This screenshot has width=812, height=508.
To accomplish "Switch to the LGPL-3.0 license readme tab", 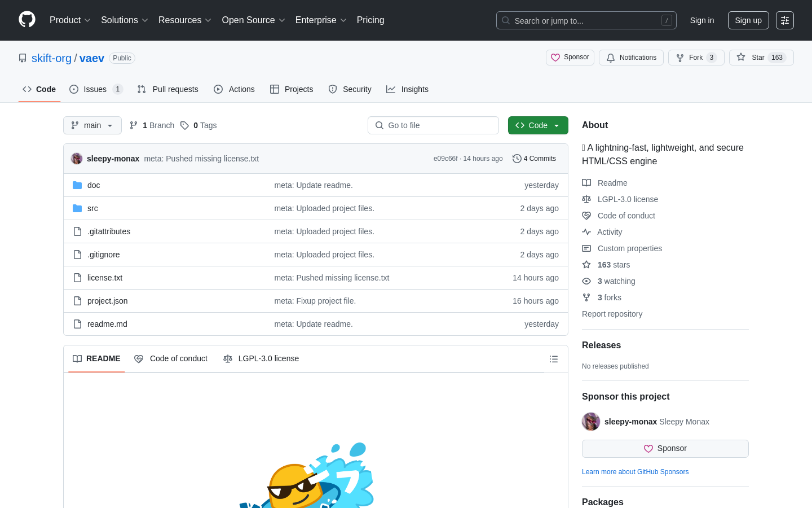I will click(261, 359).
